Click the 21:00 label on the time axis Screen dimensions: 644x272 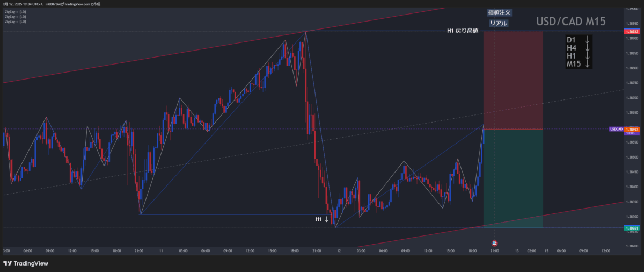click(x=494, y=250)
